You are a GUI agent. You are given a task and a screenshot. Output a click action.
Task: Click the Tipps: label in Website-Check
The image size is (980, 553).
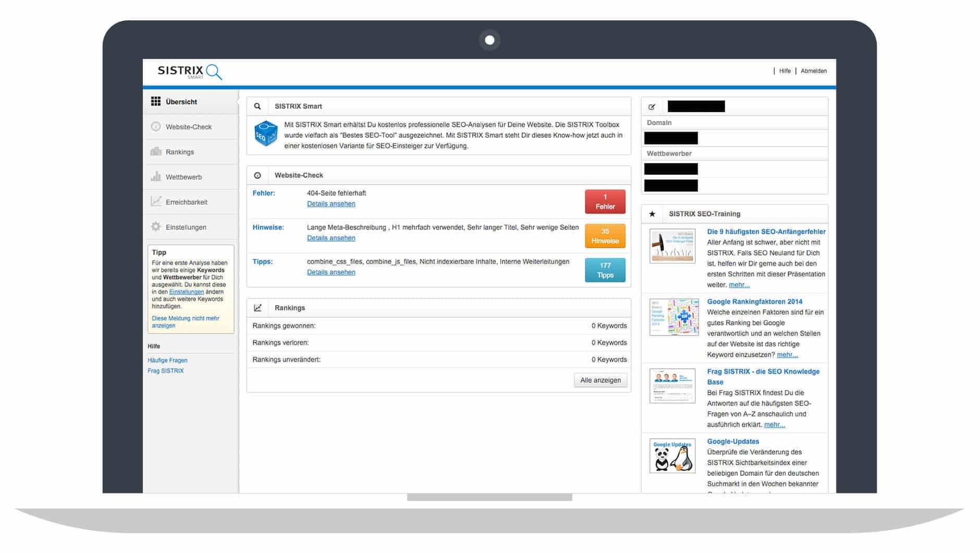tap(263, 262)
